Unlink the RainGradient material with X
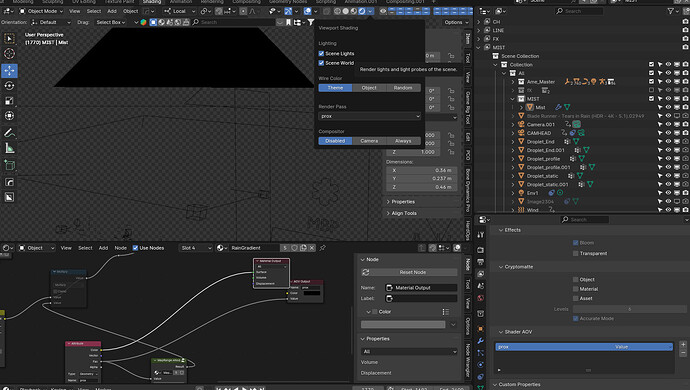Viewport: 690px width, 390px height. (312, 248)
